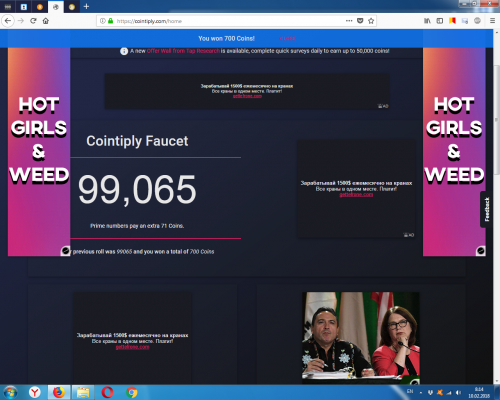
Task: Click the info icon beside the offer wall notice
Action: click(124, 51)
